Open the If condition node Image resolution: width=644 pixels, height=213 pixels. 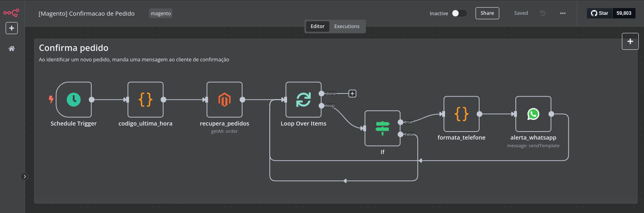click(x=382, y=128)
